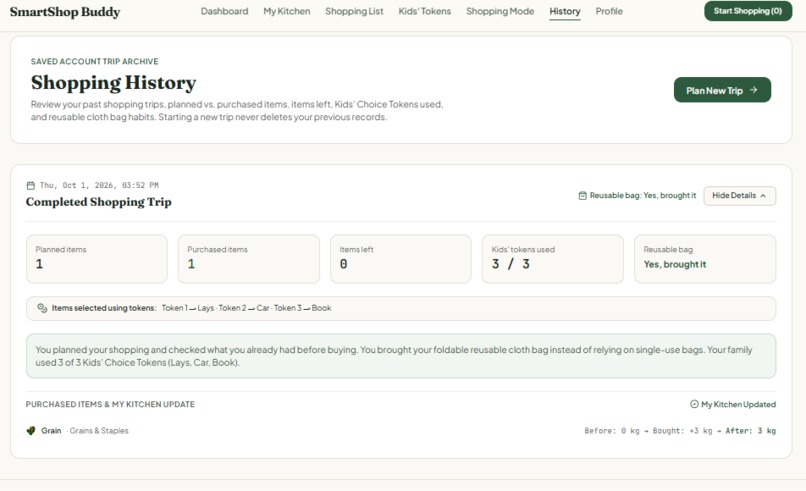Click the Plan New Trip button
The width and height of the screenshot is (806, 491).
[722, 90]
